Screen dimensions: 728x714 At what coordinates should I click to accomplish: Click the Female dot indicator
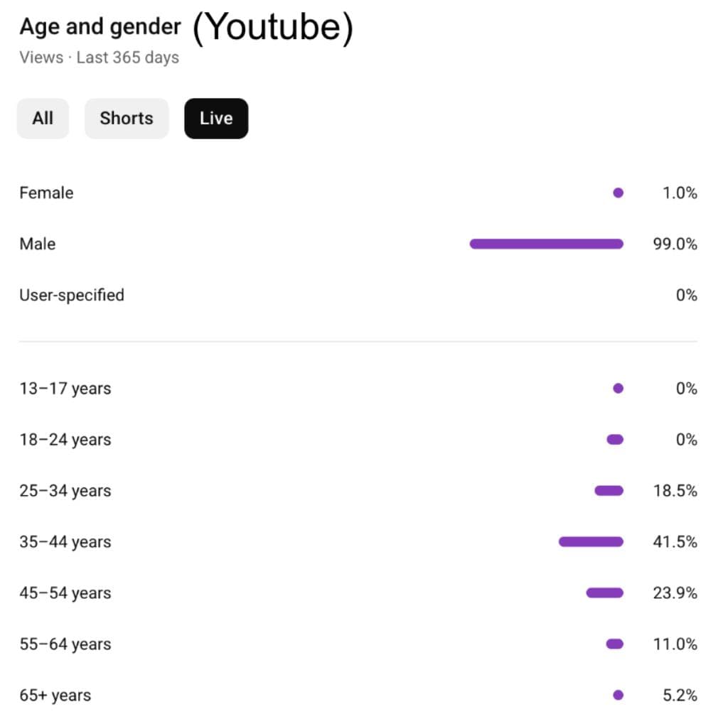pyautogui.click(x=619, y=193)
